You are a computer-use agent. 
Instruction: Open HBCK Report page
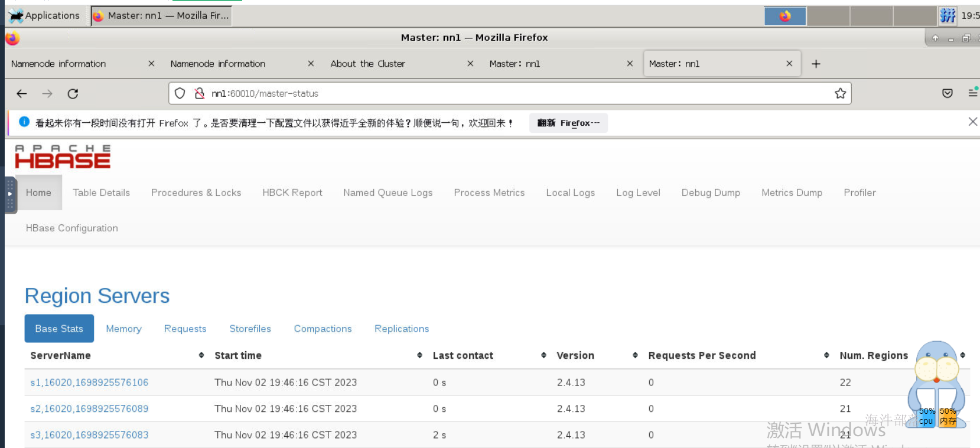[292, 192]
